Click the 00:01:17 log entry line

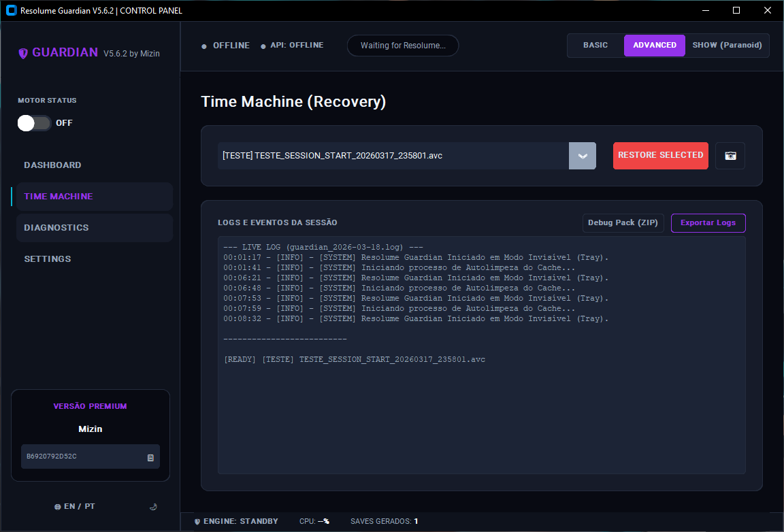[x=416, y=258]
